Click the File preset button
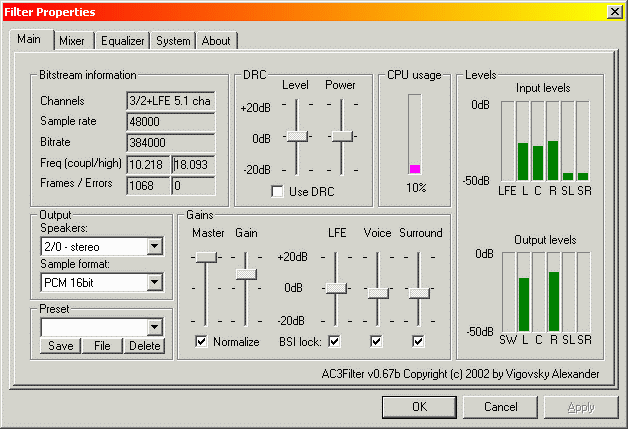This screenshot has height=429, width=628. [102, 346]
